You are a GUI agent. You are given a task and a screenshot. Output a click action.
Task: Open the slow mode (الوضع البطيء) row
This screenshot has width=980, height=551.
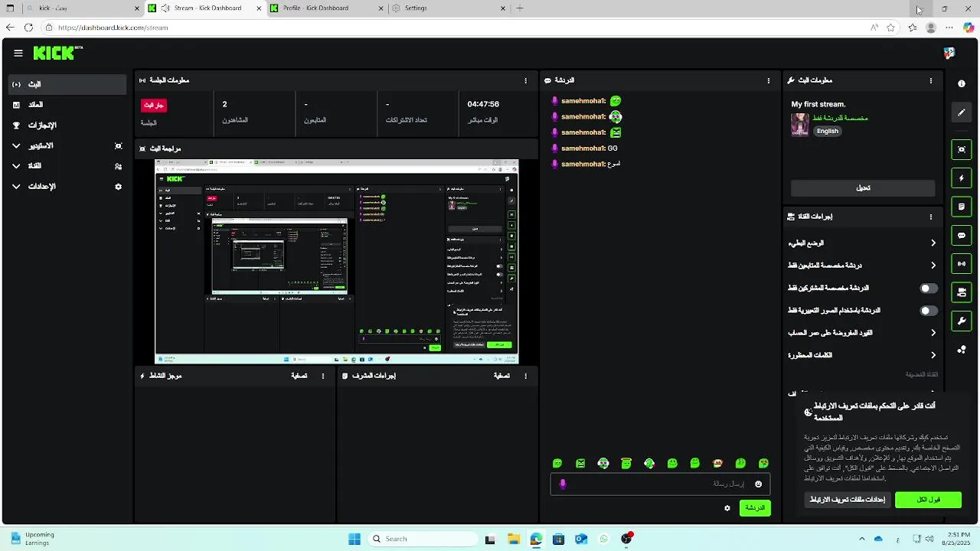(863, 243)
